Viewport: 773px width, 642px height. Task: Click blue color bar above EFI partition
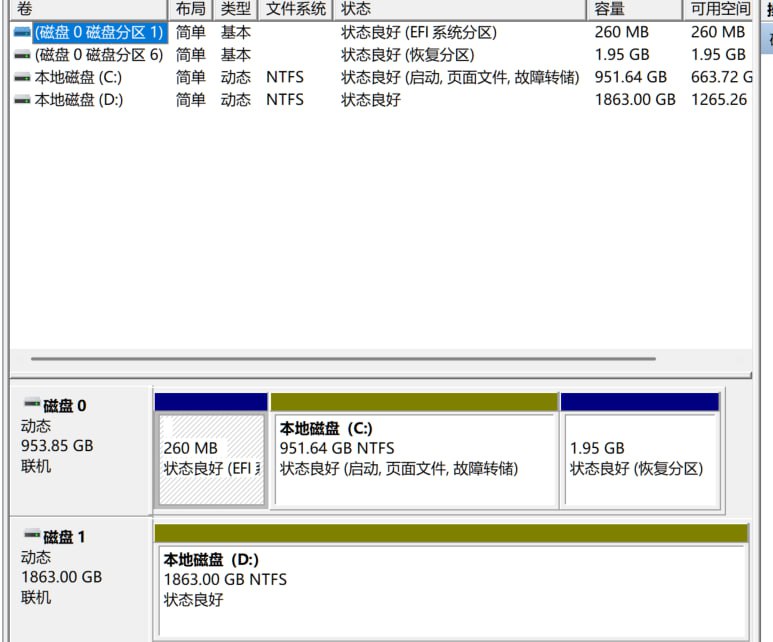click(211, 402)
